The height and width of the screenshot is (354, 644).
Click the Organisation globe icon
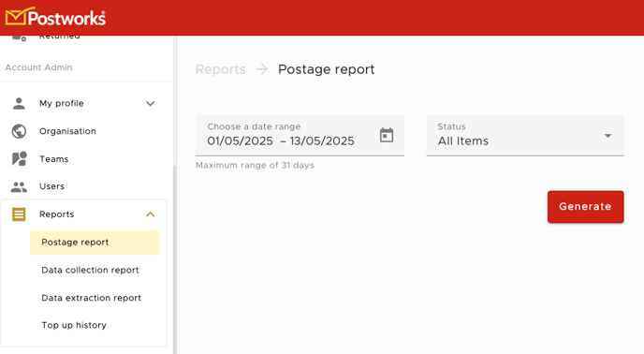coord(19,131)
